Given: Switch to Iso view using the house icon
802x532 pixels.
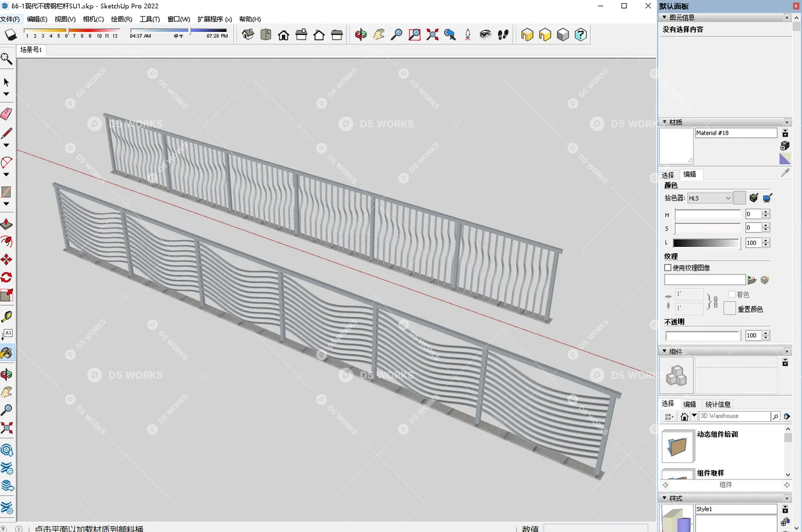Looking at the screenshot, I should (247, 34).
